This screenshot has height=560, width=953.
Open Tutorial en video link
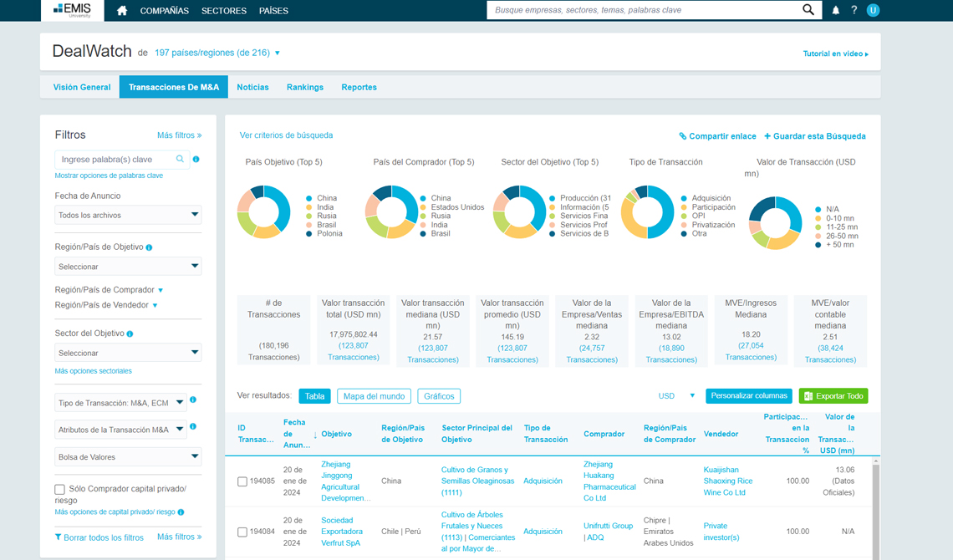pyautogui.click(x=836, y=53)
